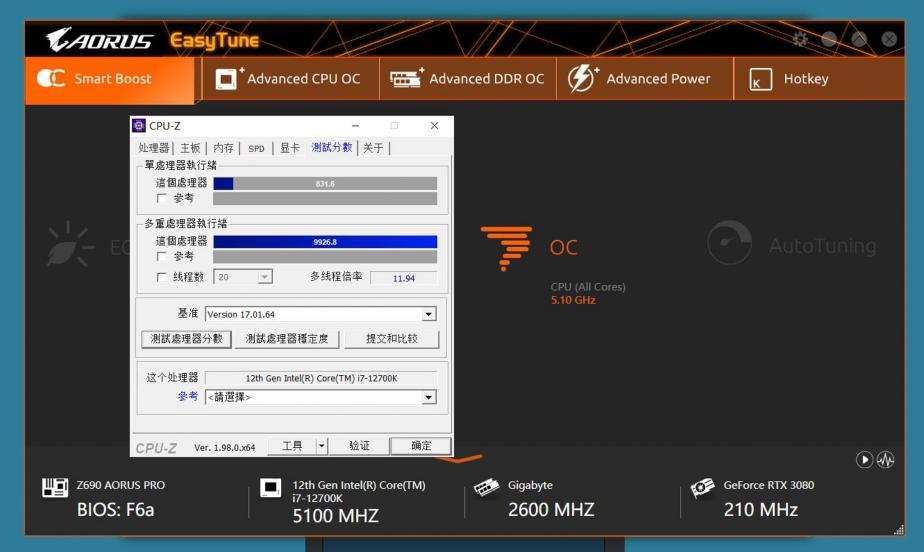Click the Smart Boost tab icon
The width and height of the screenshot is (924, 552).
(51, 78)
